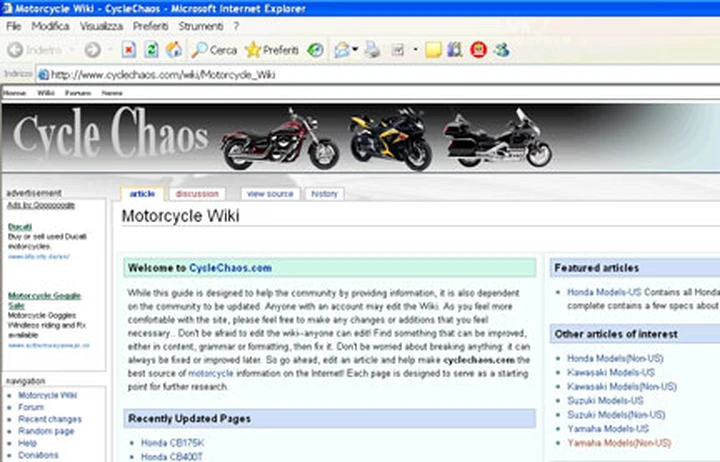Screen dimensions: 720x462
Task: Open Random page in sidebar
Action: coord(46,431)
